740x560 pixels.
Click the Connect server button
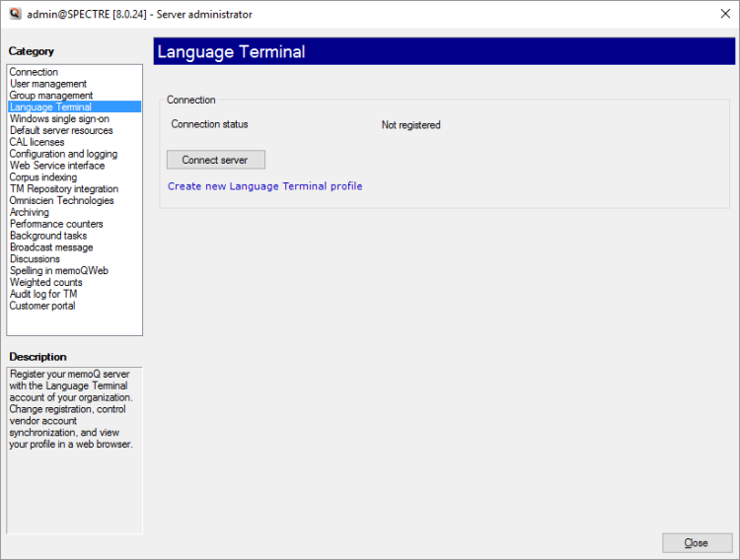pyautogui.click(x=216, y=160)
